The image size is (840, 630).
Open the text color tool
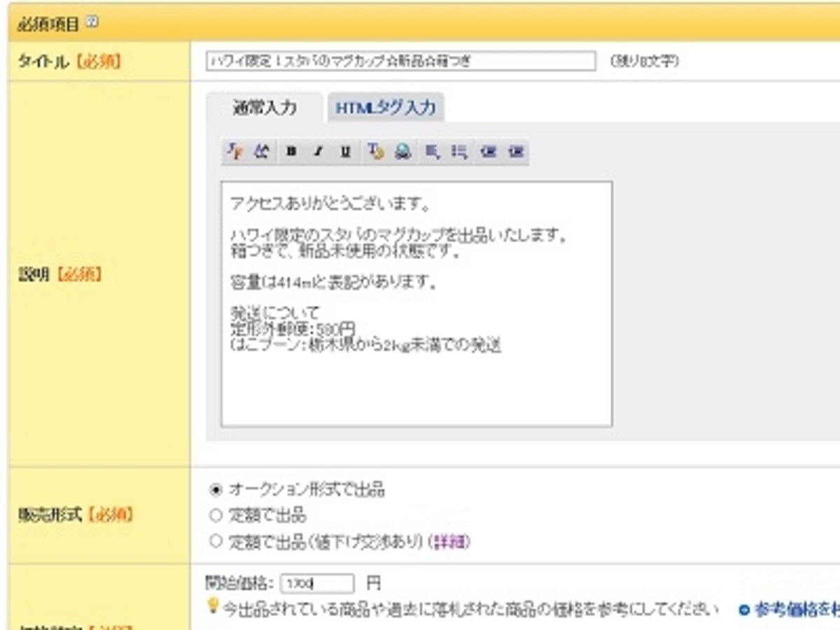point(375,151)
